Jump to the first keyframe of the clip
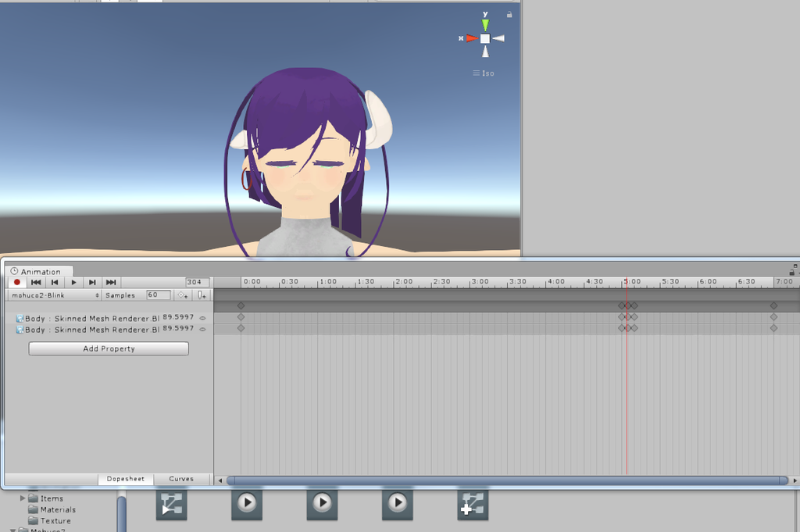This screenshot has height=532, width=800. coord(36,282)
